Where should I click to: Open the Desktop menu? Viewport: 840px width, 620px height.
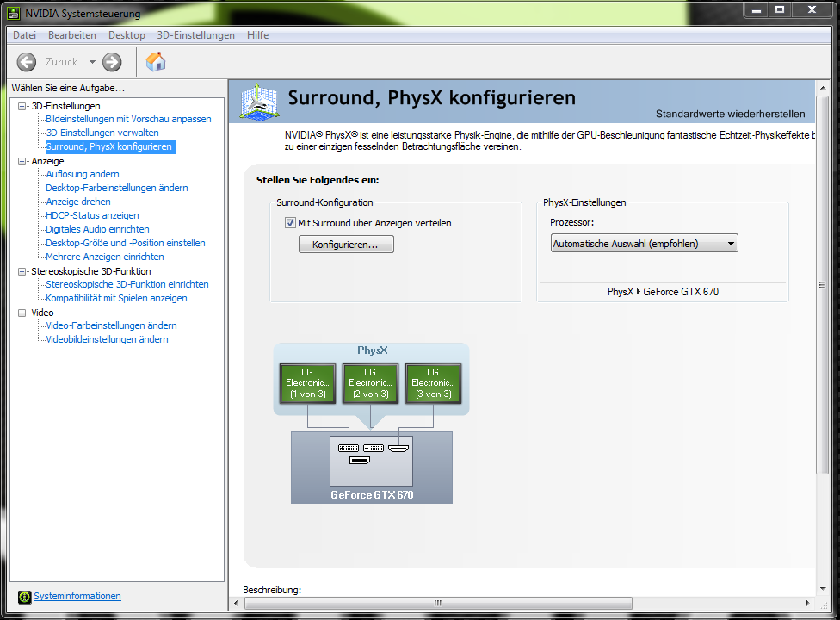pyautogui.click(x=127, y=35)
